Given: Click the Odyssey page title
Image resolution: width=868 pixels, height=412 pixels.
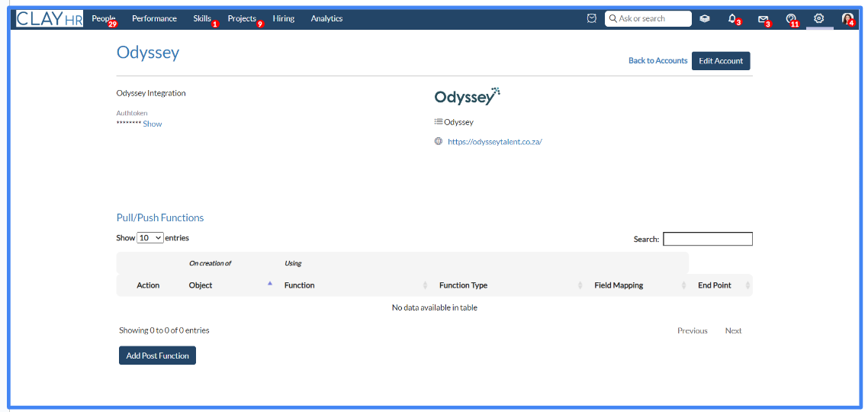Looking at the screenshot, I should click(x=148, y=53).
